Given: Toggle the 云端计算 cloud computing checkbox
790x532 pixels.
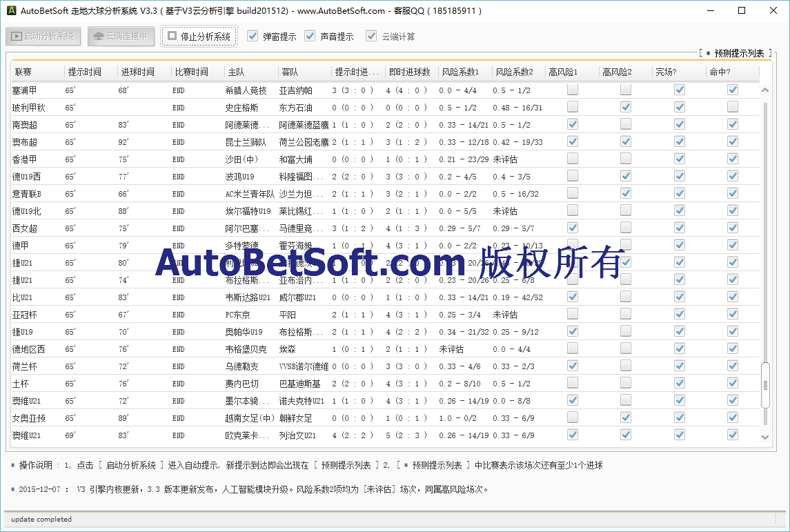Looking at the screenshot, I should pyautogui.click(x=371, y=37).
